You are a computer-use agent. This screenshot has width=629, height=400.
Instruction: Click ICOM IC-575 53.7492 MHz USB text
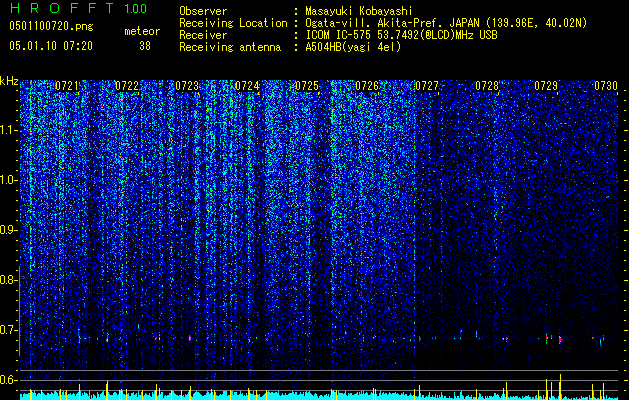401,35
